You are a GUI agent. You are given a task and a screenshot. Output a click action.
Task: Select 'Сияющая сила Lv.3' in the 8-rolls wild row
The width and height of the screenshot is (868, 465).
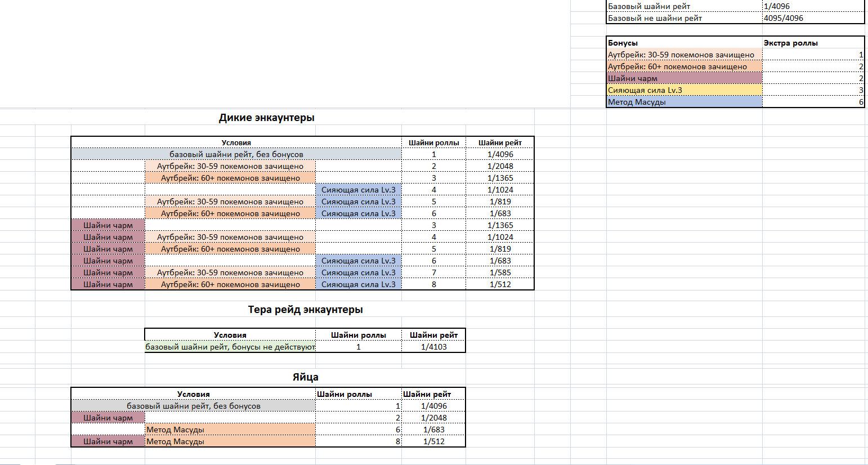[358, 284]
